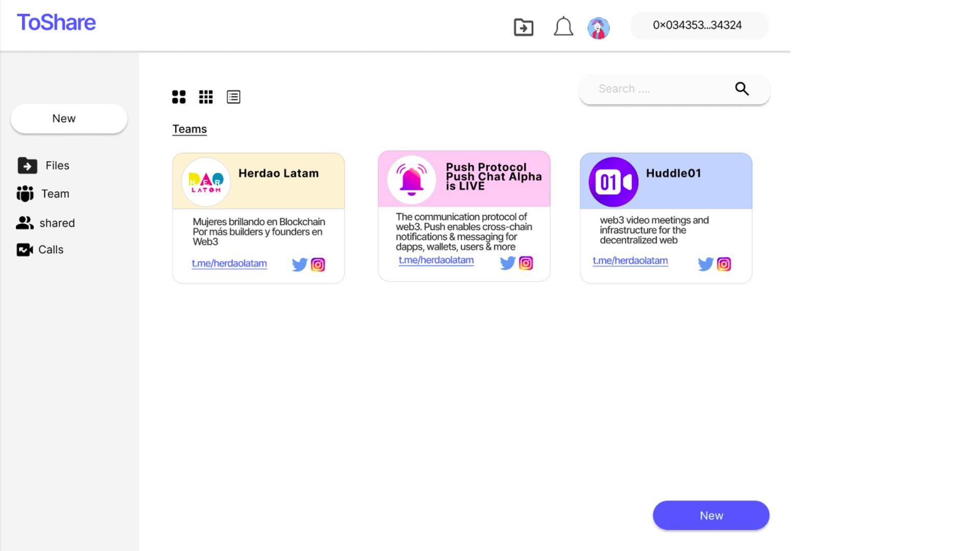The width and height of the screenshot is (980, 551).
Task: Click the Files folder icon in sidebar
Action: click(27, 165)
